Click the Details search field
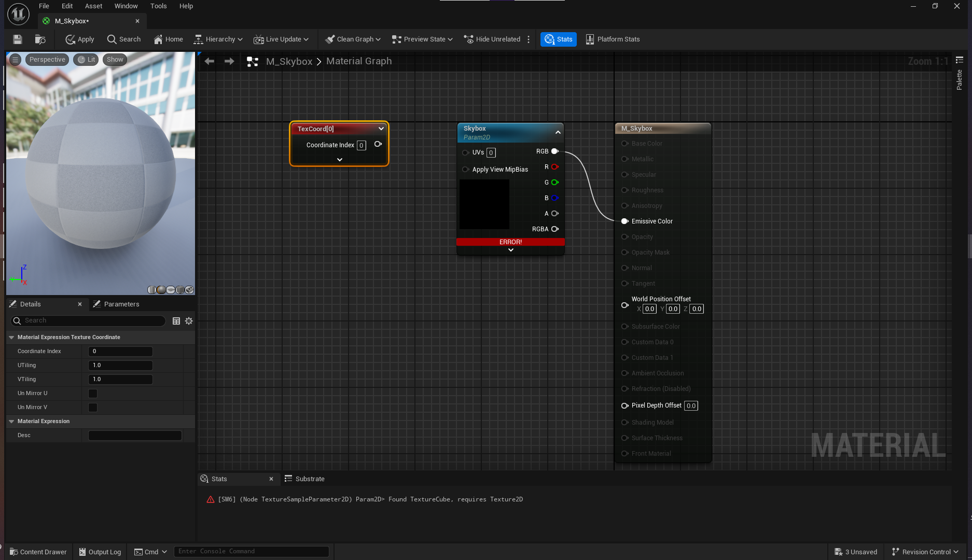Screen dimensions: 972x560 [x=88, y=320]
